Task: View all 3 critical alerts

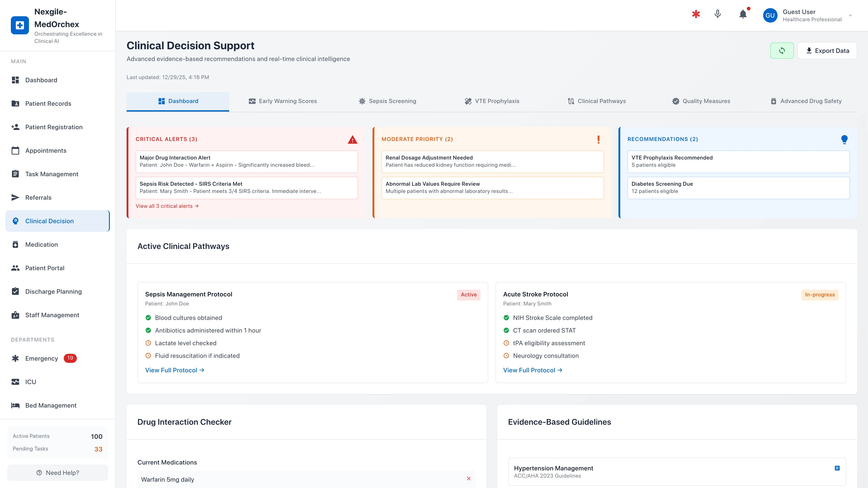Action: pyautogui.click(x=167, y=206)
